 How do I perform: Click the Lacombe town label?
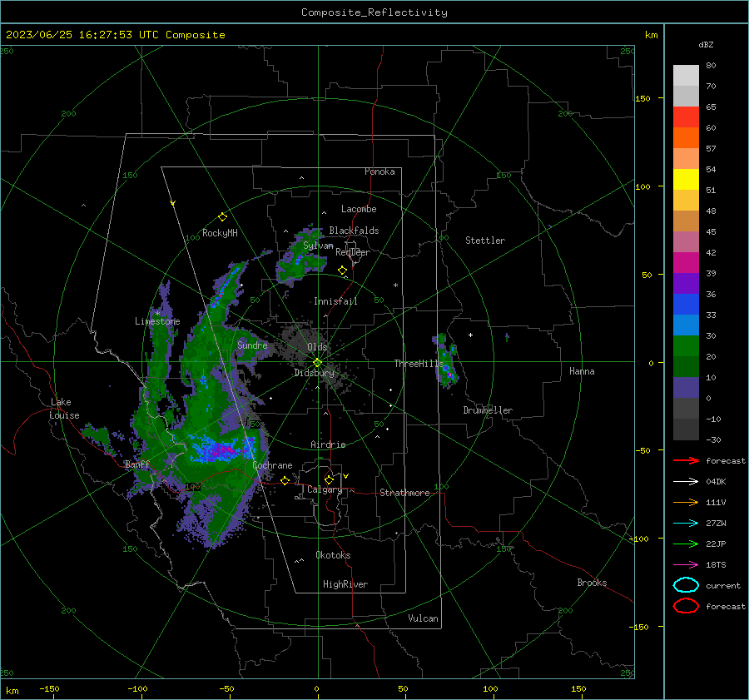(x=359, y=209)
